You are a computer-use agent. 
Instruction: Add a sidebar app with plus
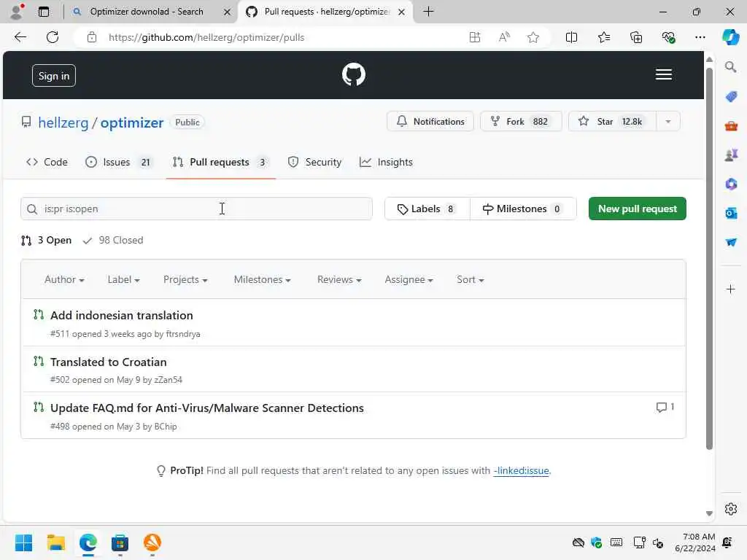pyautogui.click(x=731, y=289)
